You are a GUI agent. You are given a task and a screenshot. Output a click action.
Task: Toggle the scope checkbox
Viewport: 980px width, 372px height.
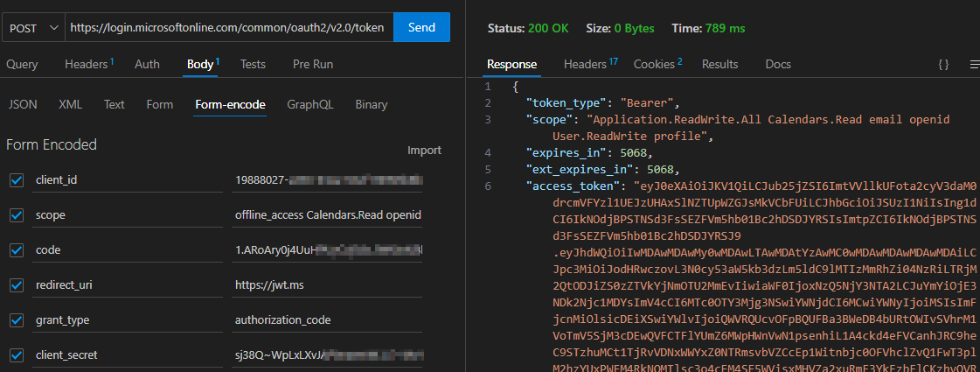click(17, 215)
